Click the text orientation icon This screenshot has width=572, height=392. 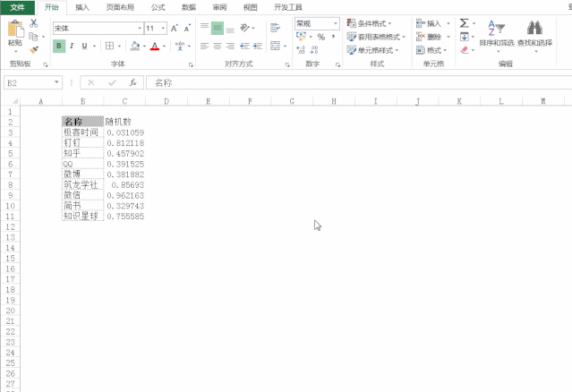pyautogui.click(x=244, y=28)
